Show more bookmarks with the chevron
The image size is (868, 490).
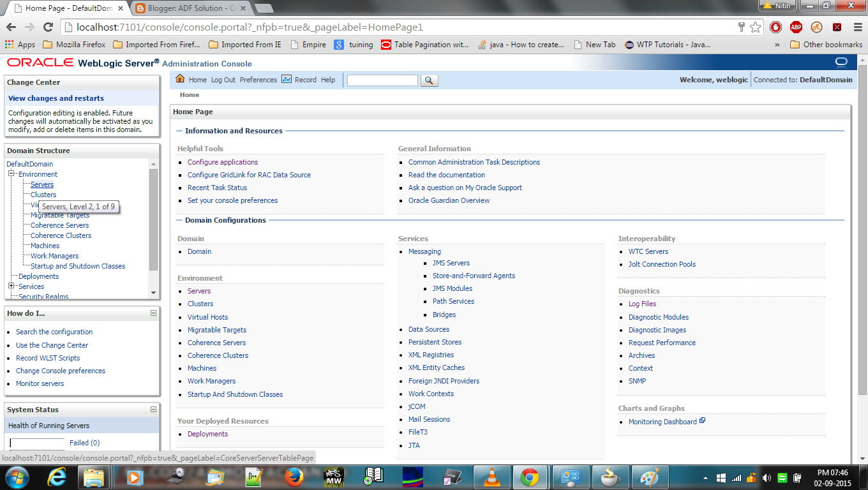[x=777, y=45]
